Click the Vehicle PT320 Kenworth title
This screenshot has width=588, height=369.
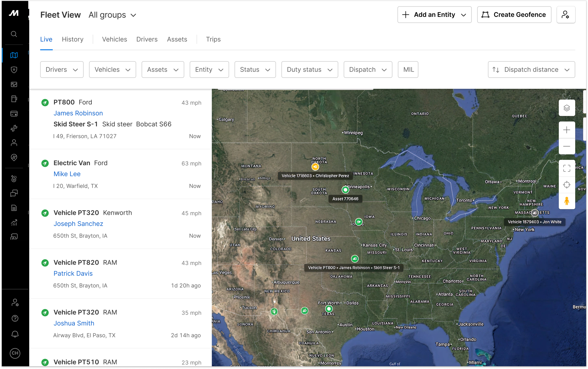93,213
